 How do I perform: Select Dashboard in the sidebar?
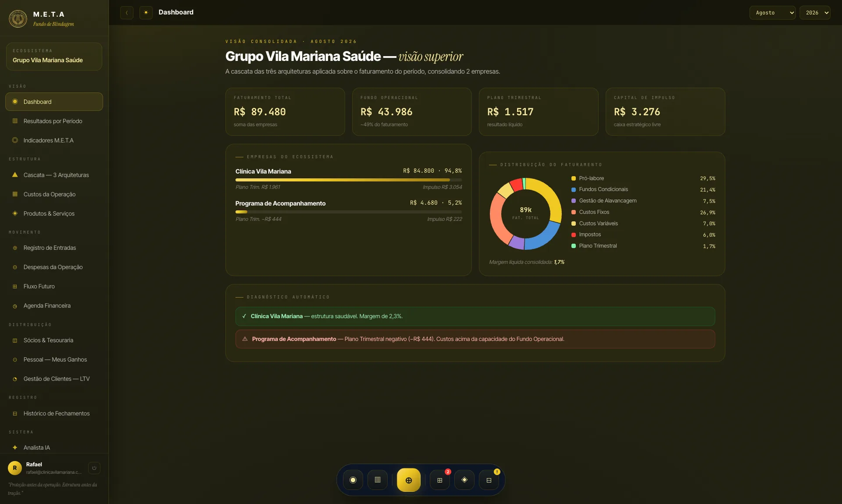(x=54, y=102)
